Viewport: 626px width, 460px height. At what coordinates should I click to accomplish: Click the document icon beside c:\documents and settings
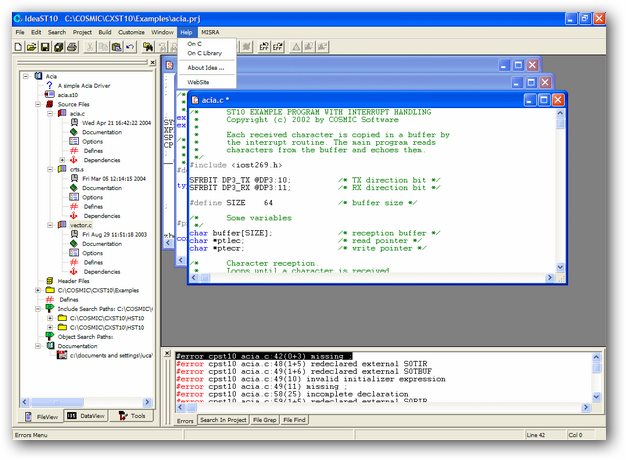[62, 355]
